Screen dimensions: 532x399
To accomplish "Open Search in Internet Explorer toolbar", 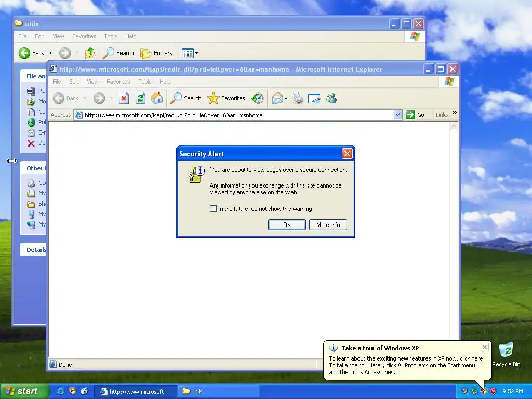I will [x=185, y=98].
